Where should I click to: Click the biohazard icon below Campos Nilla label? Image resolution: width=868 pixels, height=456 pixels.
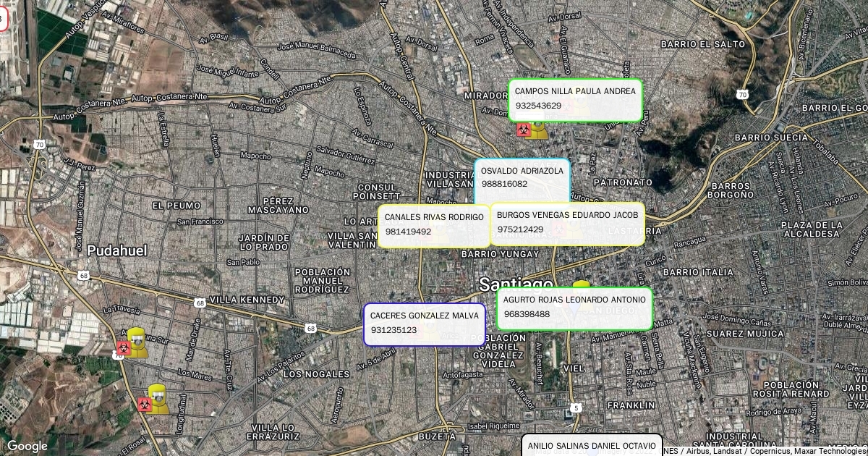pyautogui.click(x=522, y=130)
